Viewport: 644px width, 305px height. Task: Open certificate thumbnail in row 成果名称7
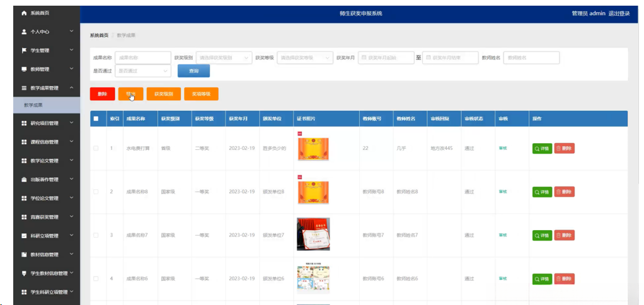click(x=313, y=234)
